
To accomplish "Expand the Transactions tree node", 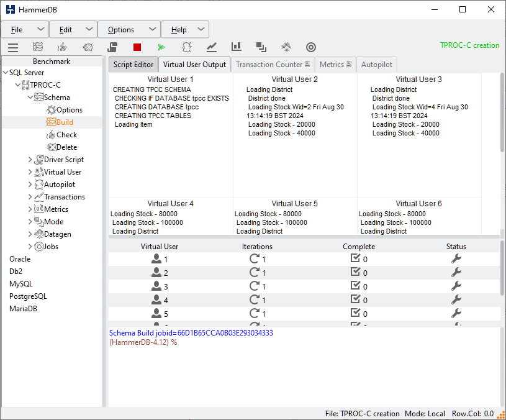I will click(30, 196).
